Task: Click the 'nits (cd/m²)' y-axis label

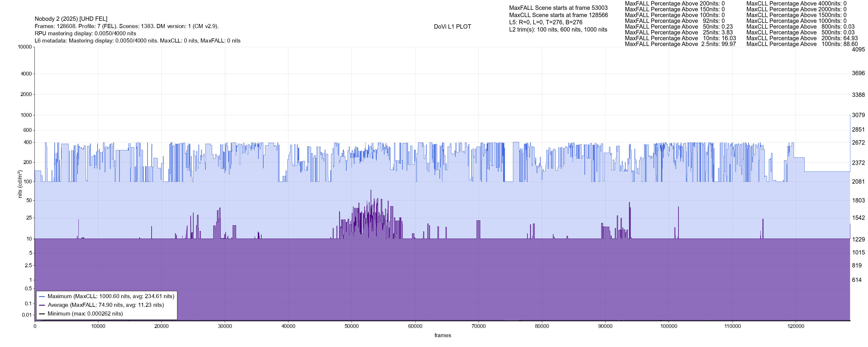Action: point(20,184)
